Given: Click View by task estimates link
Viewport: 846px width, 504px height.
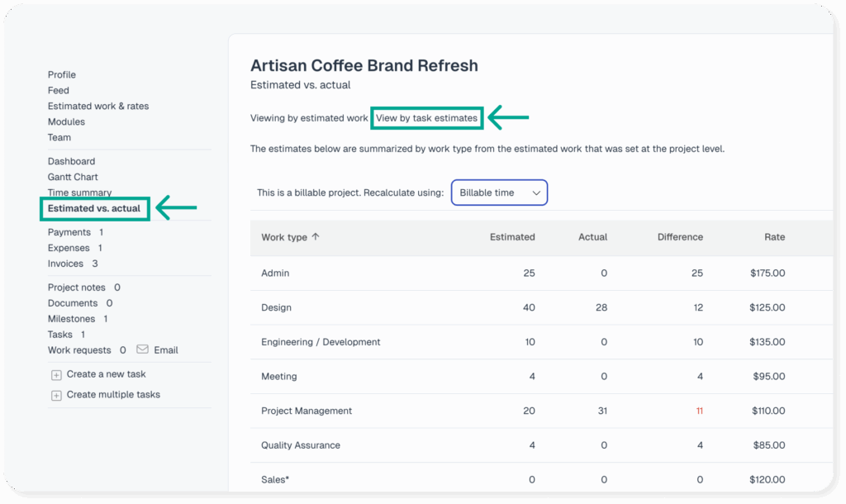Looking at the screenshot, I should tap(426, 118).
